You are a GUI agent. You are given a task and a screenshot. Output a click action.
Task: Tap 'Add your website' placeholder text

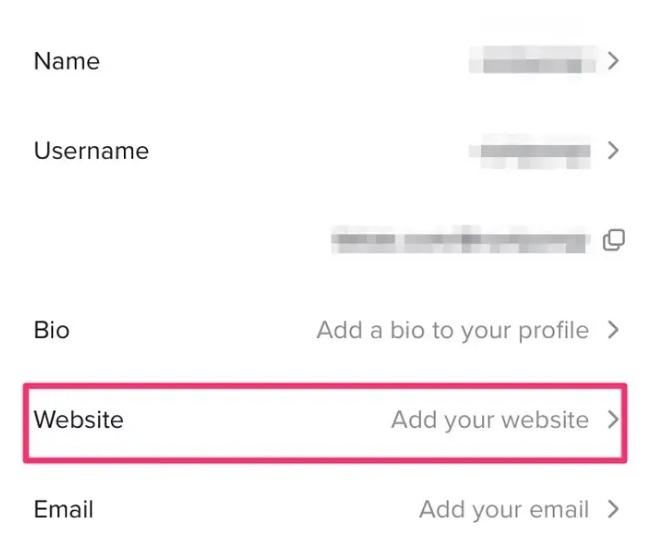coord(490,420)
